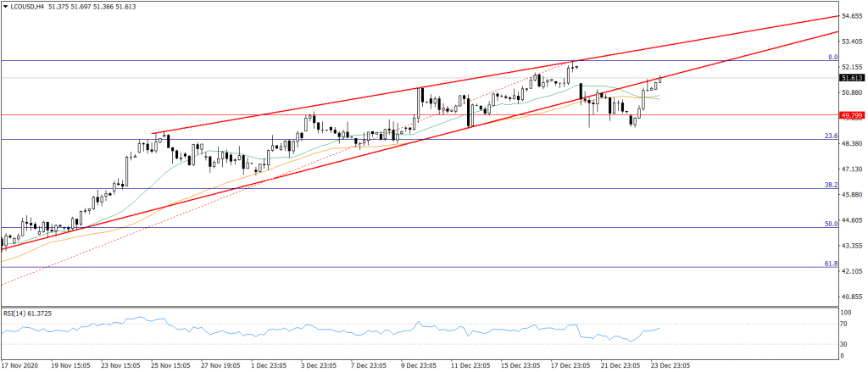Click the RSI(14) indicator label
This screenshot has width=868, height=372.
click(x=28, y=314)
